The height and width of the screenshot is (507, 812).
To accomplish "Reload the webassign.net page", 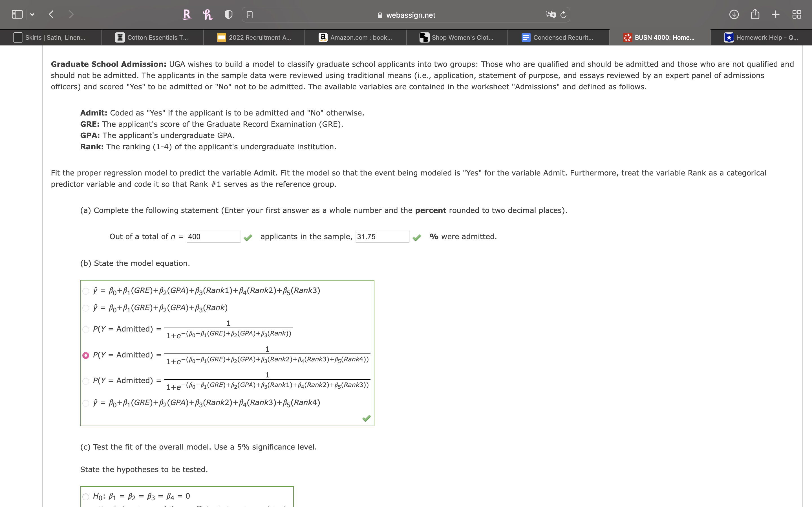I will tap(563, 14).
